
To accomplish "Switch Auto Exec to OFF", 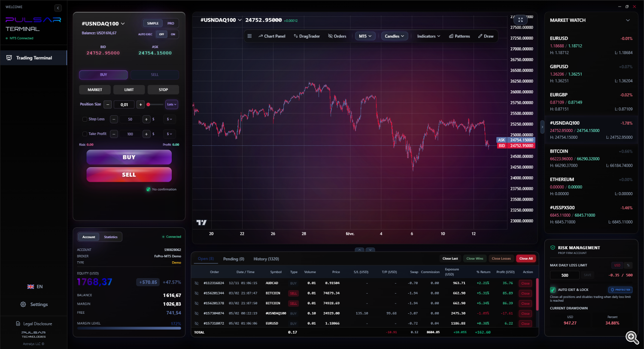I will point(161,34).
